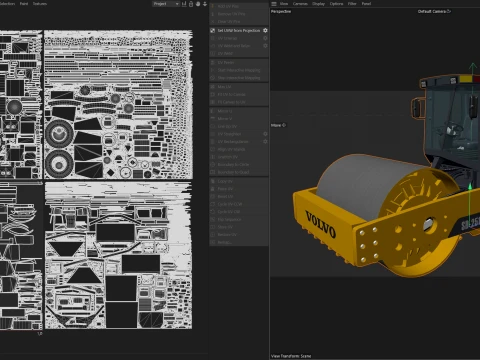The height and width of the screenshot is (360, 480).
Task: Click the lock icon in texture view toolbar
Action: [x=191, y=4]
